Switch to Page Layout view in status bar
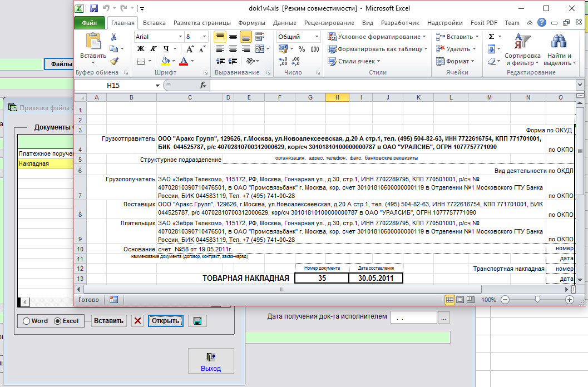588x387 pixels. 460,300
